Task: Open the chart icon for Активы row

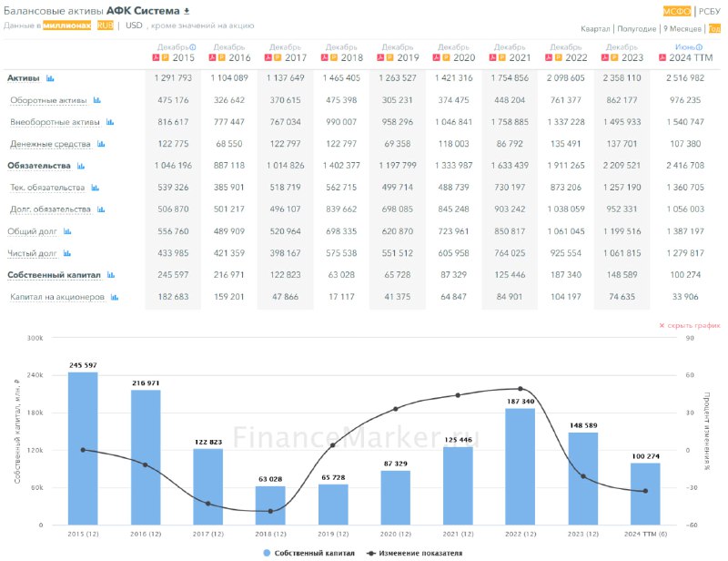Action: pos(50,78)
